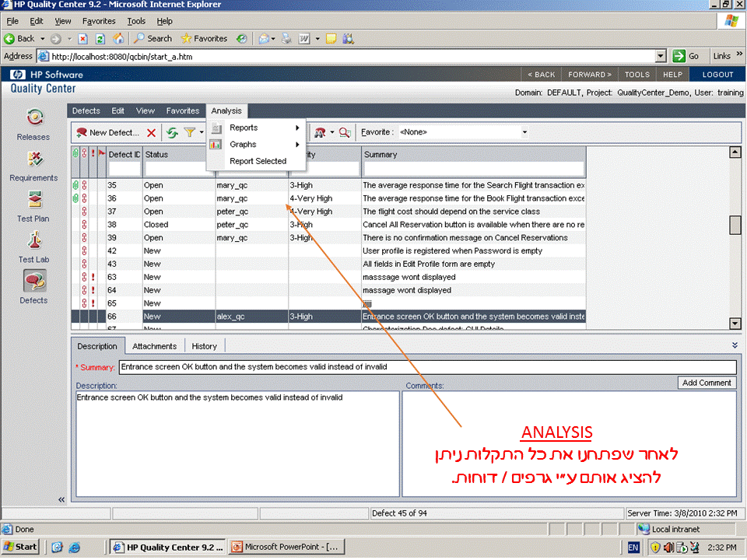Click the browser Go button
The height and width of the screenshot is (560, 747).
pyautogui.click(x=686, y=57)
